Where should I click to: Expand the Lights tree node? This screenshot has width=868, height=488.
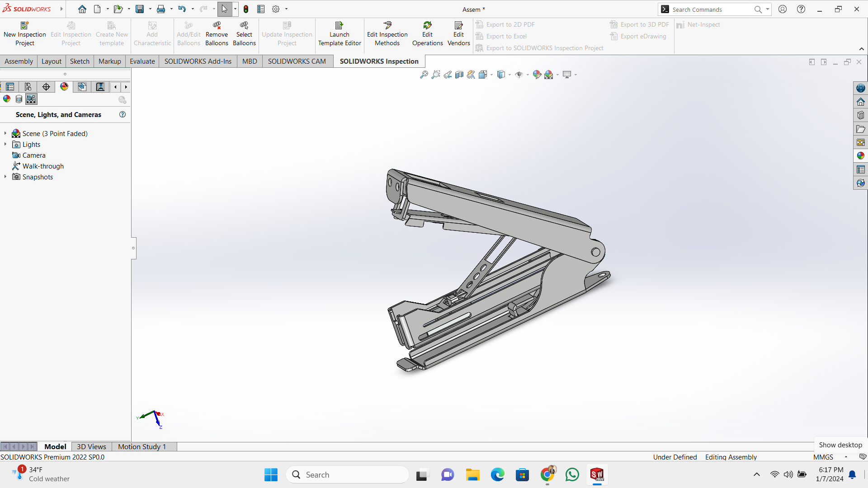coord(5,144)
